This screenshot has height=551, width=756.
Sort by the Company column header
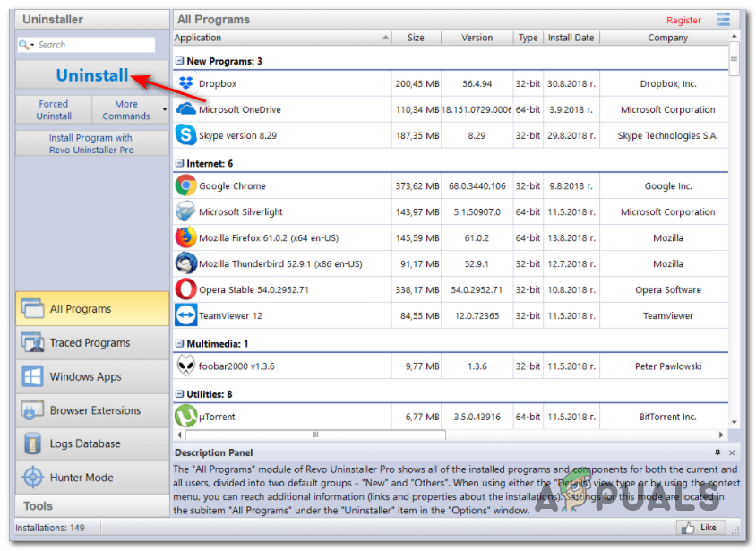667,38
